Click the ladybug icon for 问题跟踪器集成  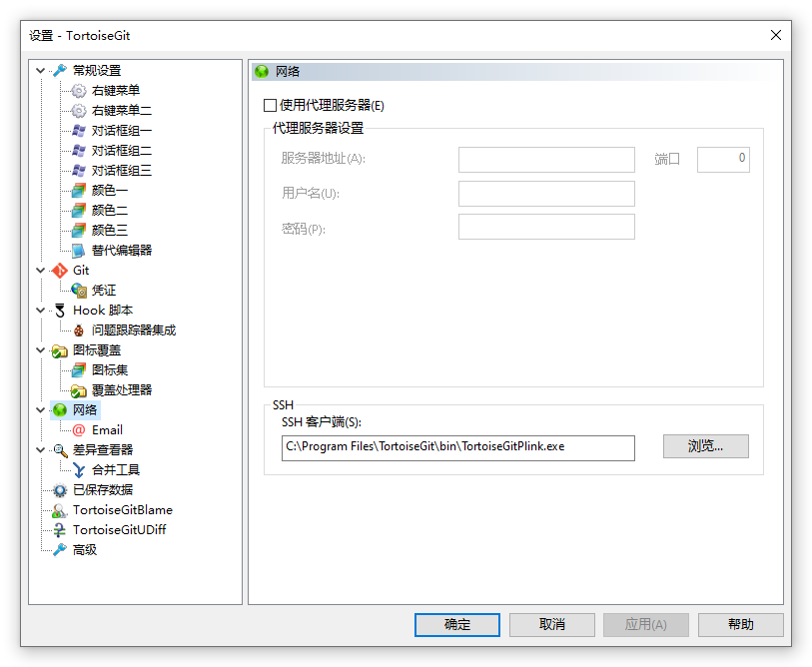(79, 331)
